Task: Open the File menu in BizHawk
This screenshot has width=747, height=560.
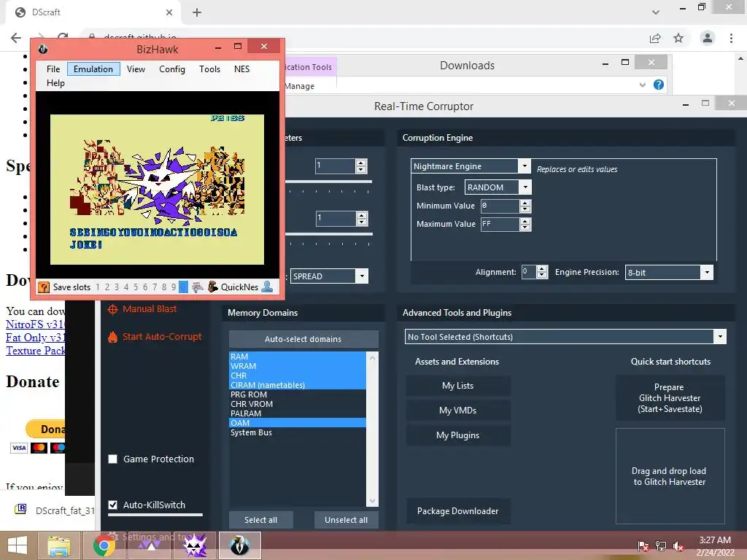Action: [53, 69]
